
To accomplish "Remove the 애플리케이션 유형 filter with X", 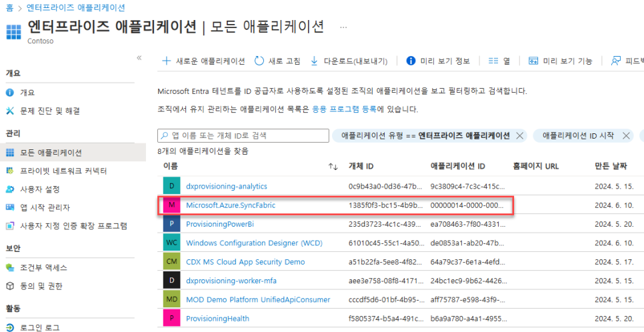I will point(519,135).
